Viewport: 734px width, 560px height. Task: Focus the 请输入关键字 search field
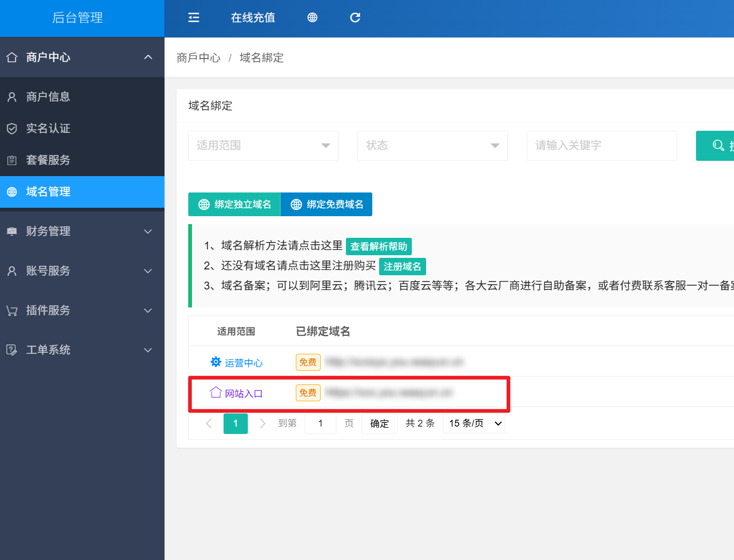point(602,146)
